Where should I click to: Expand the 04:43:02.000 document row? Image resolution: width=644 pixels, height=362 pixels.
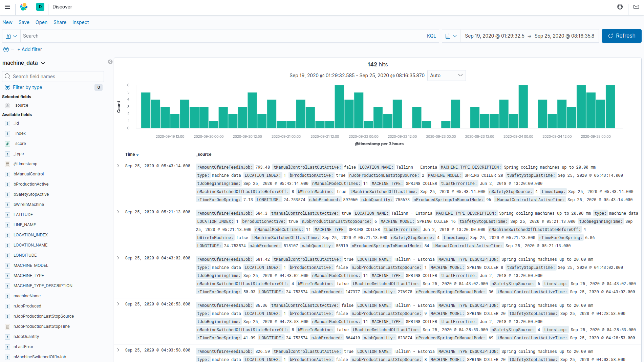118,258
